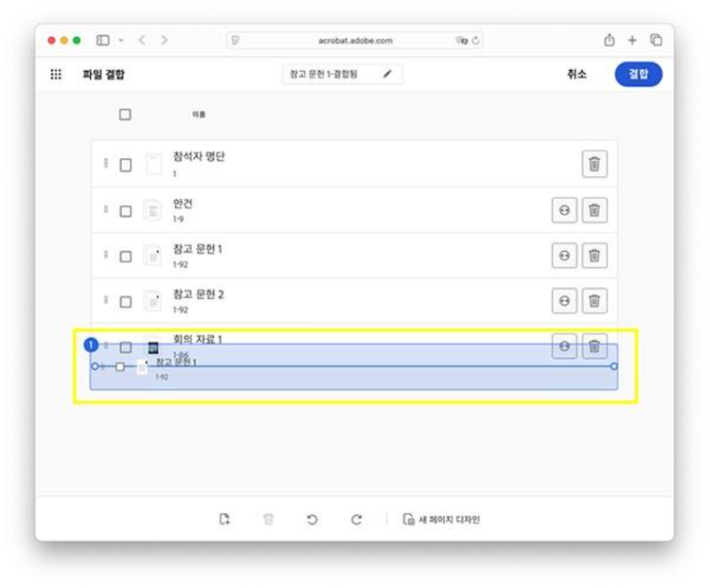This screenshot has width=710, height=588.
Task: Select the 참석자 명단 file name
Action: [199, 156]
